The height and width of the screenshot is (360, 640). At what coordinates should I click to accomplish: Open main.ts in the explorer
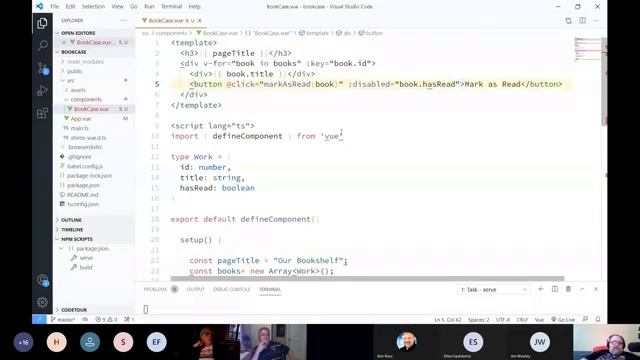80,128
